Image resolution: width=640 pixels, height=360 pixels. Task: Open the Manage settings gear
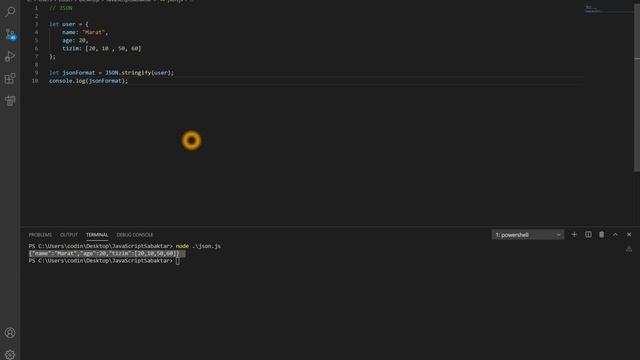click(x=10, y=354)
